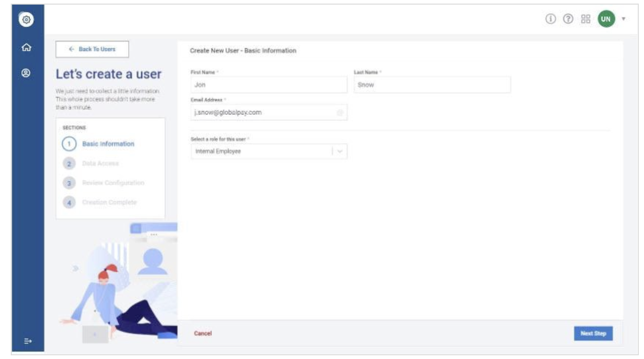Open the apps grid icon

pyautogui.click(x=586, y=19)
